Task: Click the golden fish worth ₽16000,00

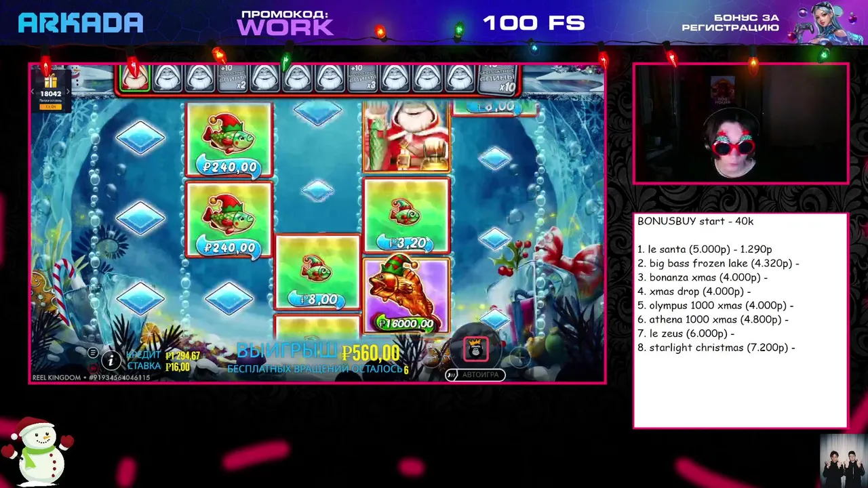Action: 406,296
